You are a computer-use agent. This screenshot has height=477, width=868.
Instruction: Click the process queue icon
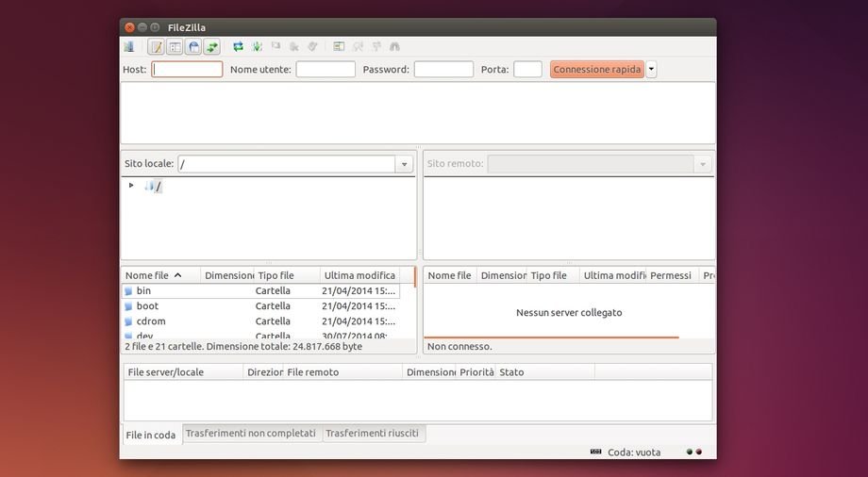[x=257, y=46]
